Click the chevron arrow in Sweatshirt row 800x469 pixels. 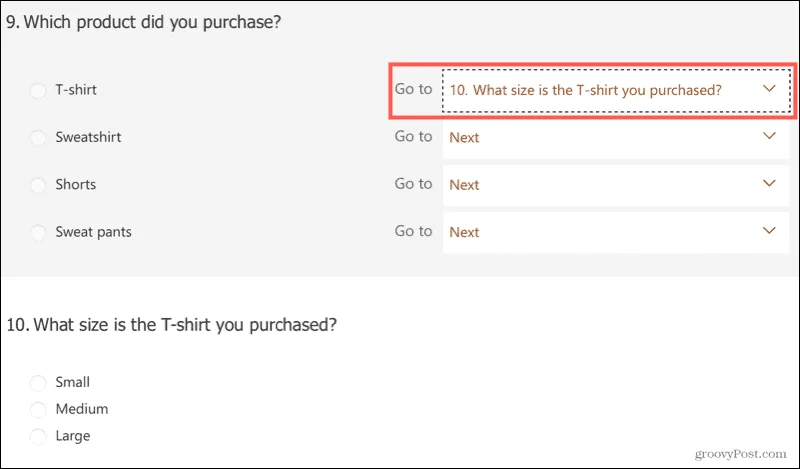click(x=769, y=136)
